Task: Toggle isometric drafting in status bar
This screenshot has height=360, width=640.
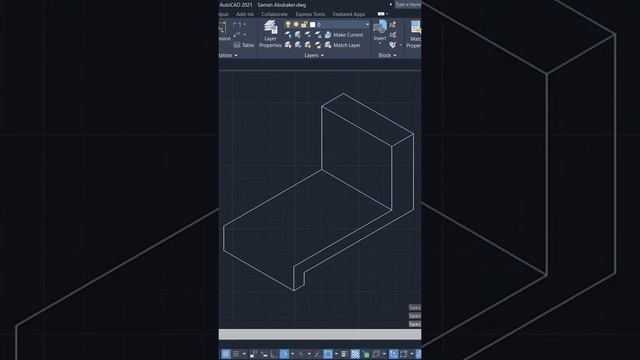Action: (x=301, y=354)
